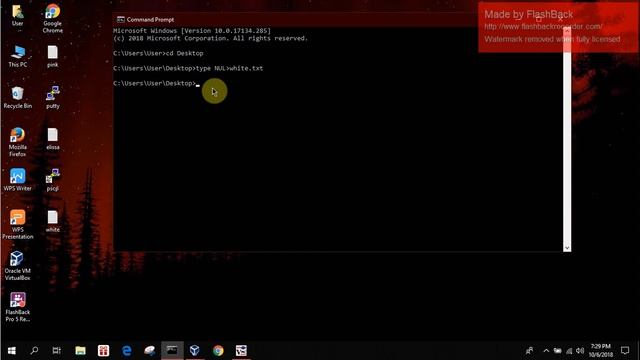Open Google Chrome desktop shortcut
640x360 pixels.
click(x=53, y=18)
